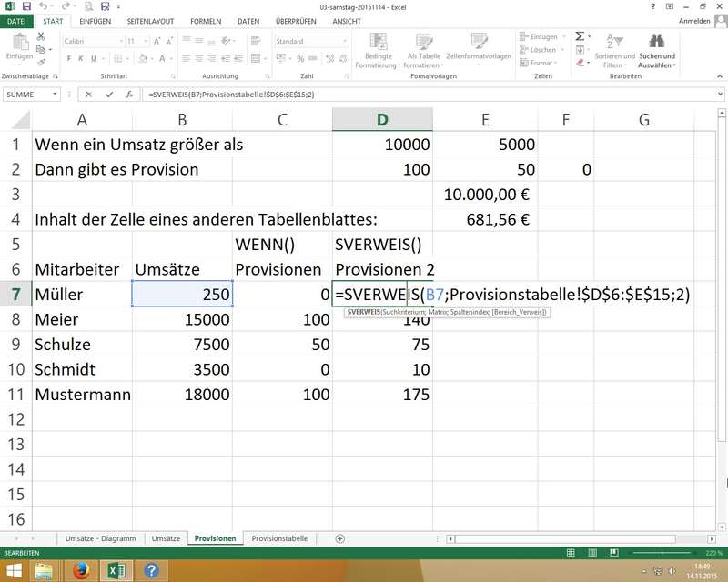
Task: Click the Undo arrow in quick access toolbar
Action: [x=42, y=5]
